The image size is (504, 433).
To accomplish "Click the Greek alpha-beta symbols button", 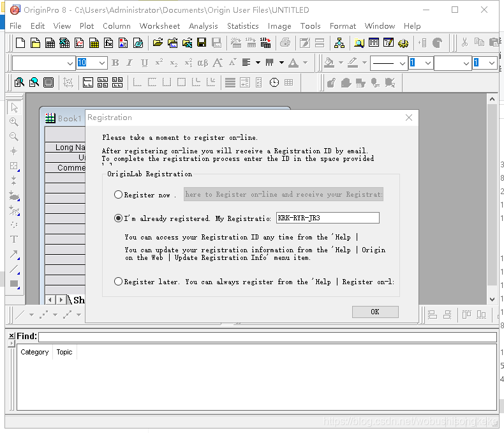I will point(202,63).
